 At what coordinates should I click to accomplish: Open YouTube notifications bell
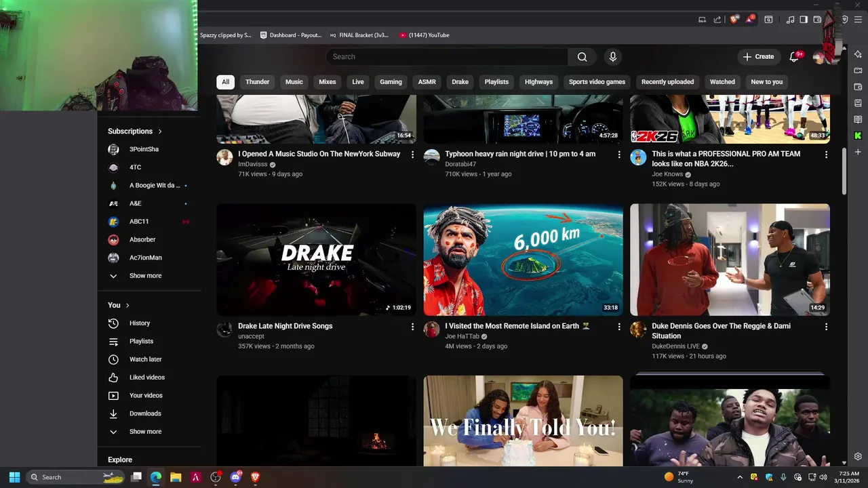coord(794,57)
